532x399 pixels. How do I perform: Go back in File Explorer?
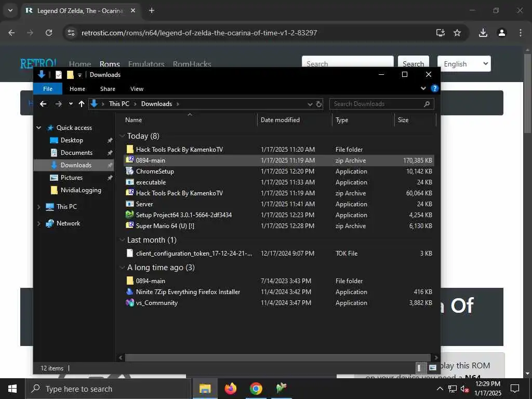(43, 104)
